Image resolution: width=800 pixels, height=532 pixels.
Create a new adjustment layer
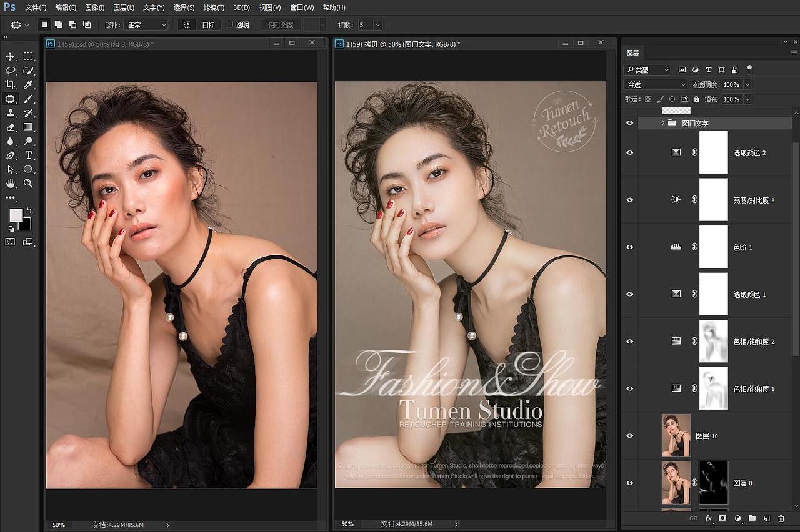[x=737, y=518]
